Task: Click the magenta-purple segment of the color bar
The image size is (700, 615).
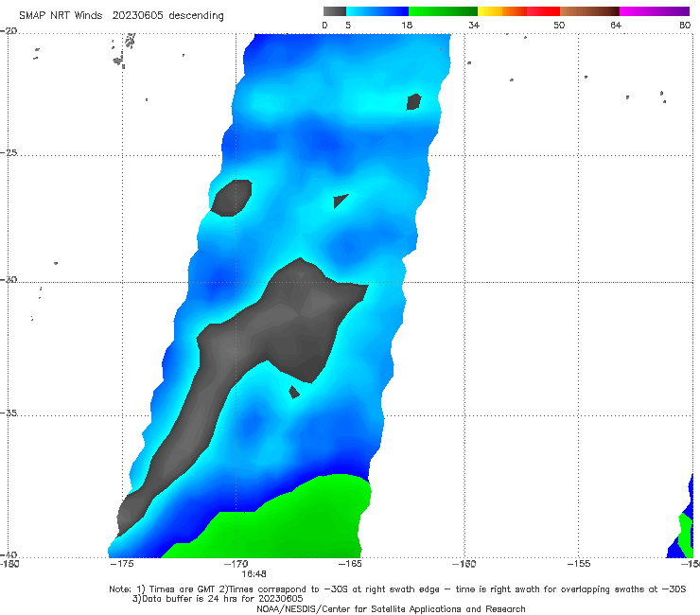Action: pyautogui.click(x=655, y=11)
